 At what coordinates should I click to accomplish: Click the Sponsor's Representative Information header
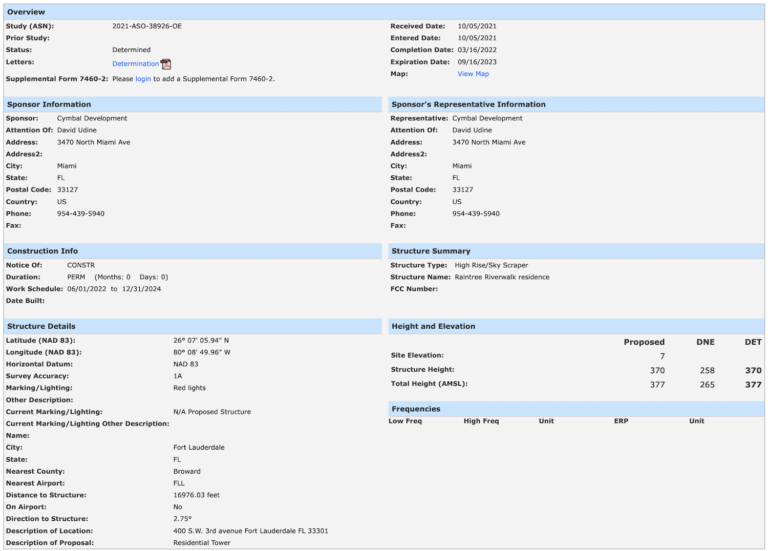[576, 104]
